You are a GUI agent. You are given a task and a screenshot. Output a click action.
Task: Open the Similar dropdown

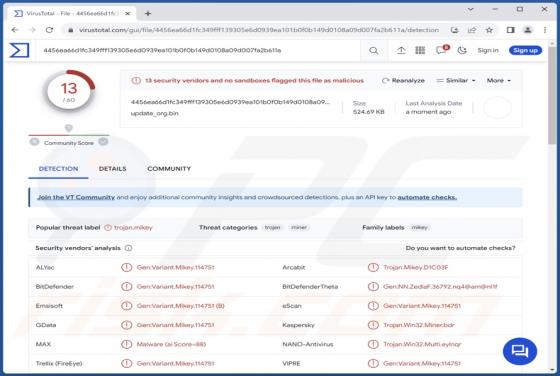point(456,81)
